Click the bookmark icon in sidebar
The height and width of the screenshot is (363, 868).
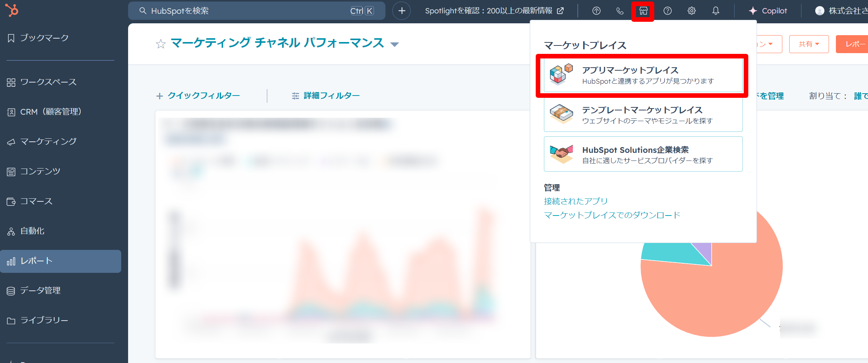click(x=11, y=38)
